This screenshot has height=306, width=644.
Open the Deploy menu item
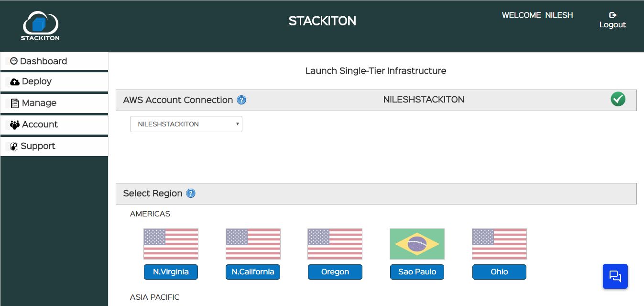pos(36,81)
